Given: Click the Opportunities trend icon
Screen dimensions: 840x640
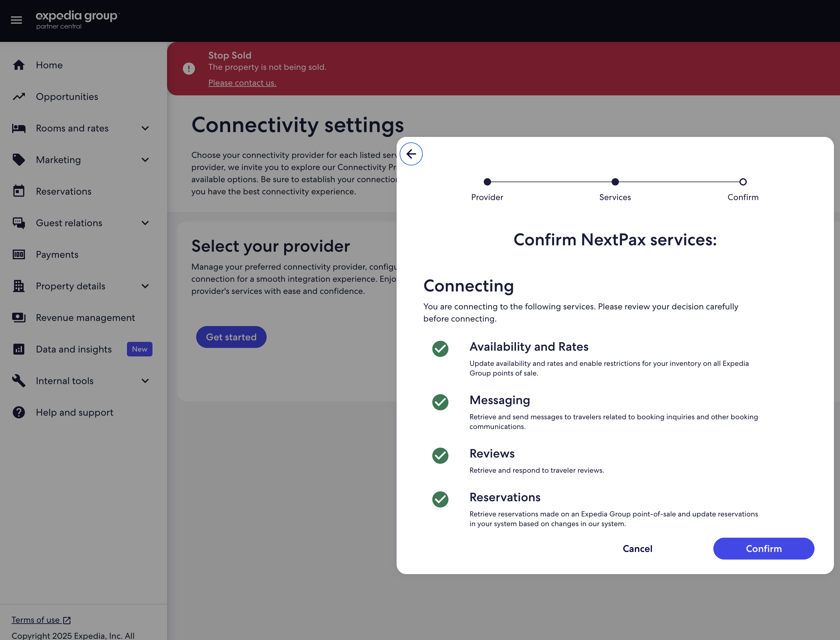Looking at the screenshot, I should pos(19,97).
